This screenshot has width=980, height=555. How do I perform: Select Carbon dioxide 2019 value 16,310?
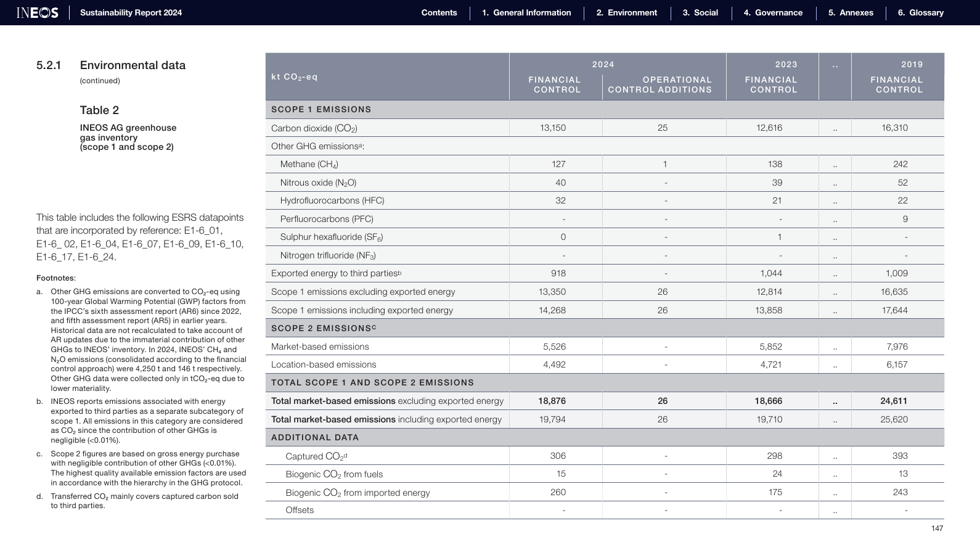[894, 128]
